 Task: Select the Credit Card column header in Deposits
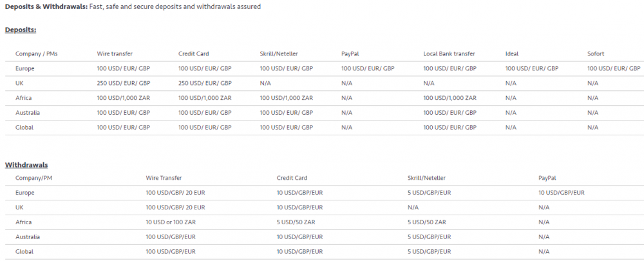[x=193, y=54]
